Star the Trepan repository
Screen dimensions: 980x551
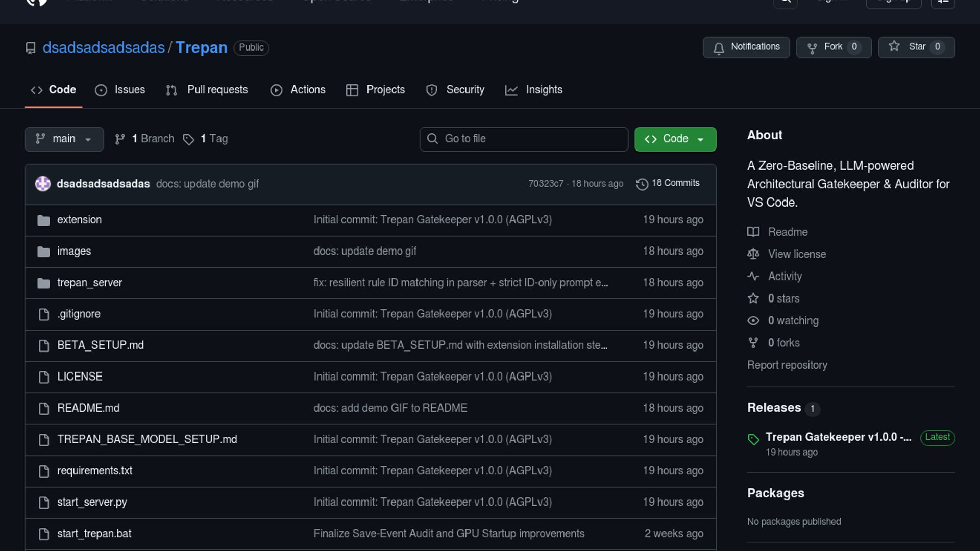(916, 47)
